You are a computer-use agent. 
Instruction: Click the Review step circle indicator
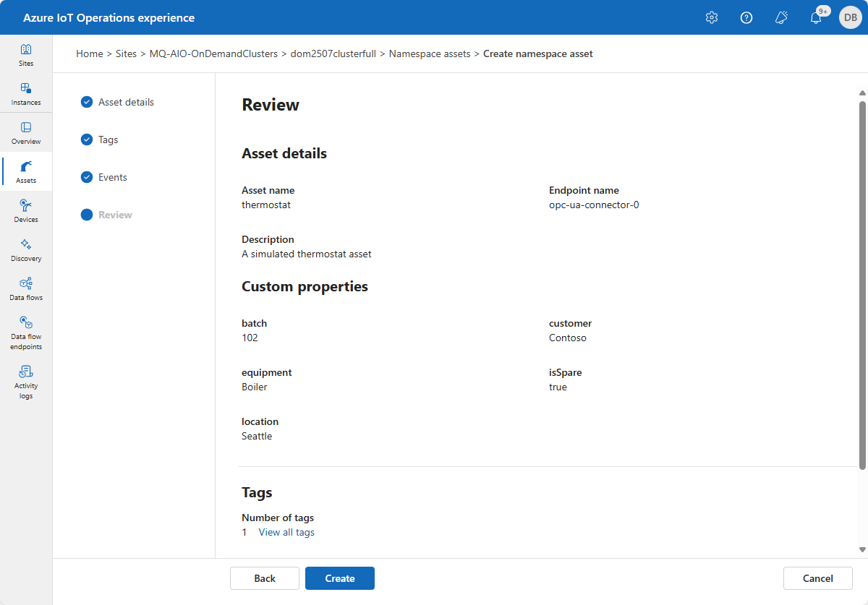click(87, 215)
